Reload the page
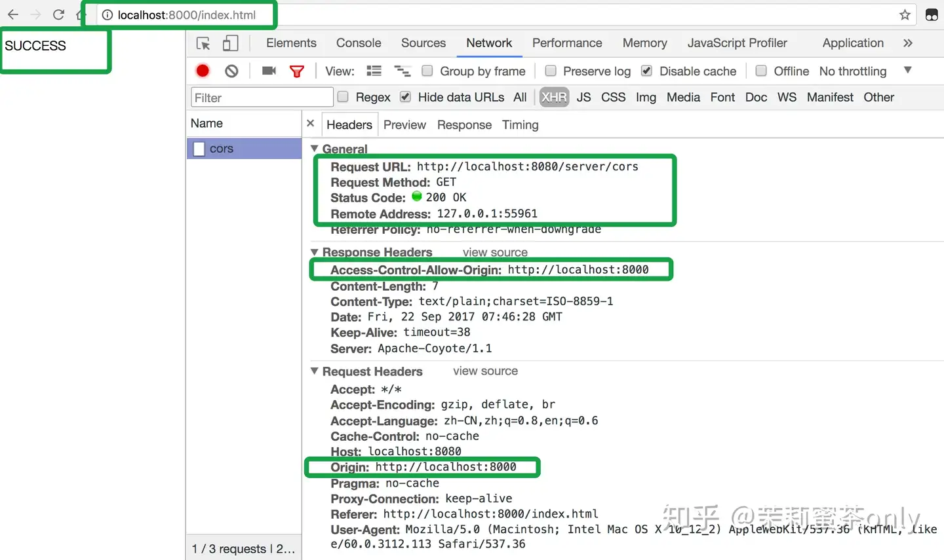Image resolution: width=944 pixels, height=560 pixels. pyautogui.click(x=58, y=14)
